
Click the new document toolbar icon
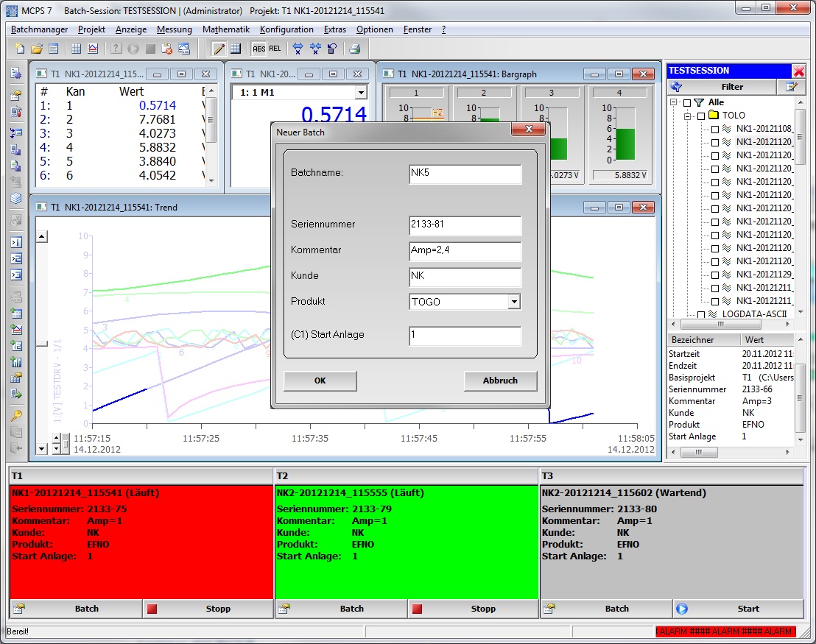point(19,48)
